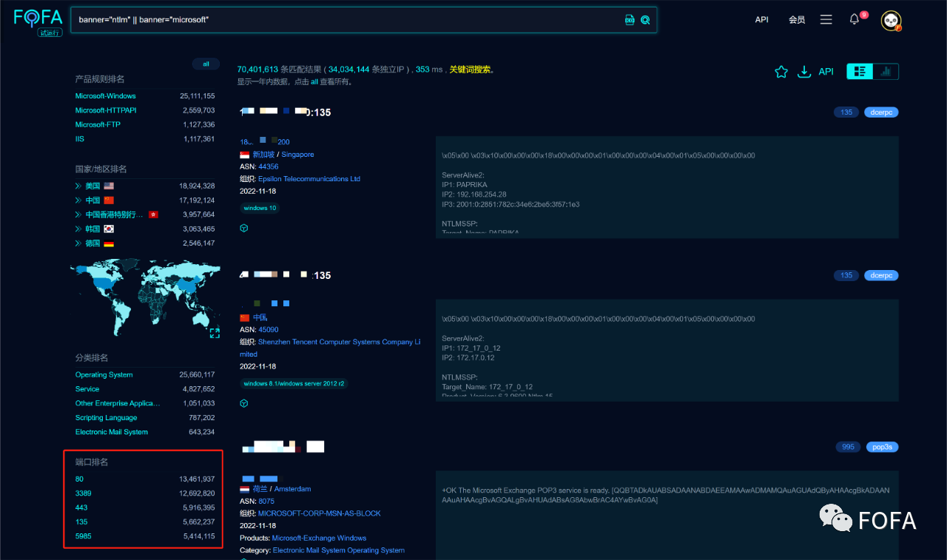Run the search with the magnifier icon
Image resolution: width=947 pixels, height=560 pixels.
(645, 20)
